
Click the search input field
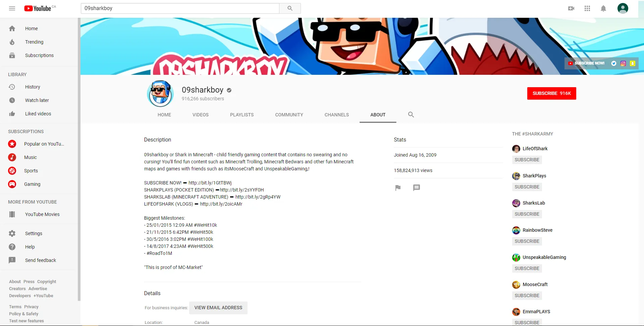pos(180,8)
